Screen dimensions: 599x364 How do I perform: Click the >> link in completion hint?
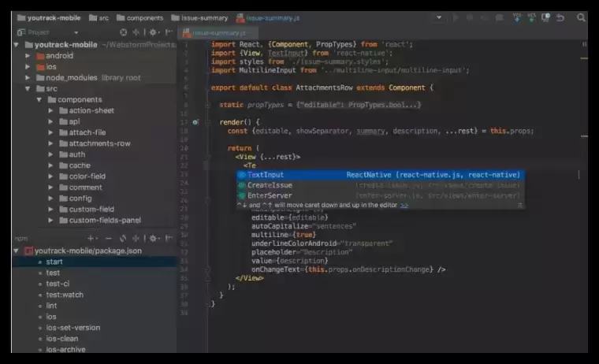coord(404,206)
